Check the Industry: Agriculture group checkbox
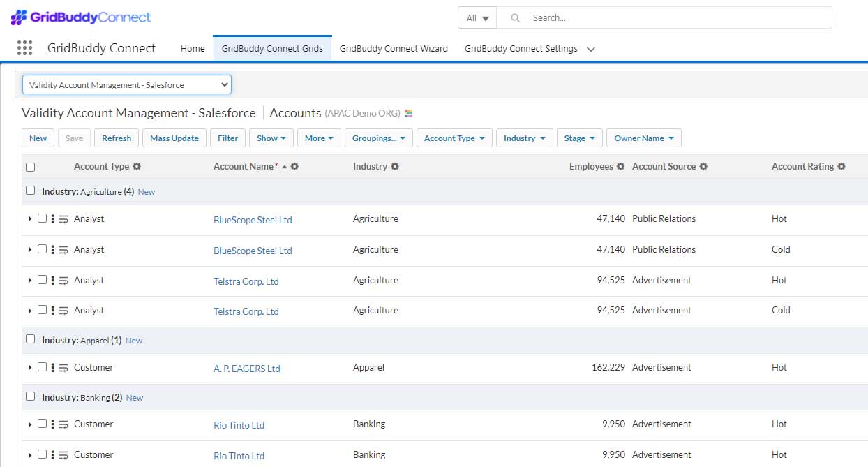Screen dimensions: 868x467 (x=30, y=191)
